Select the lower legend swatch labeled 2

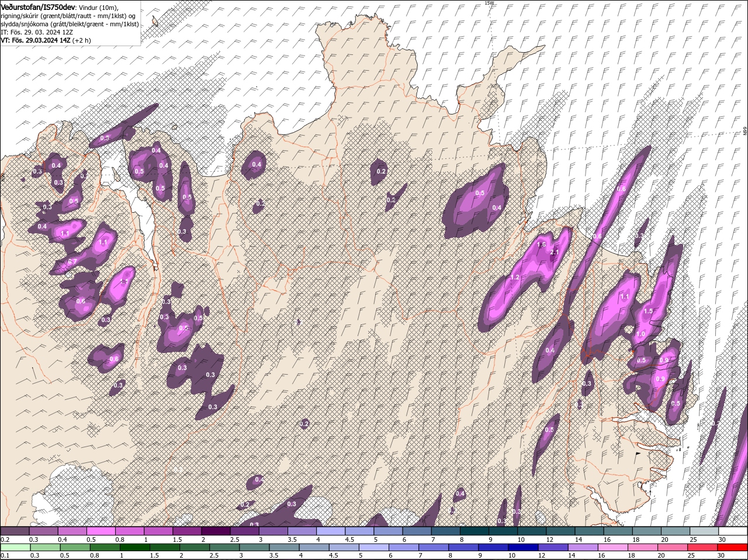click(x=195, y=548)
